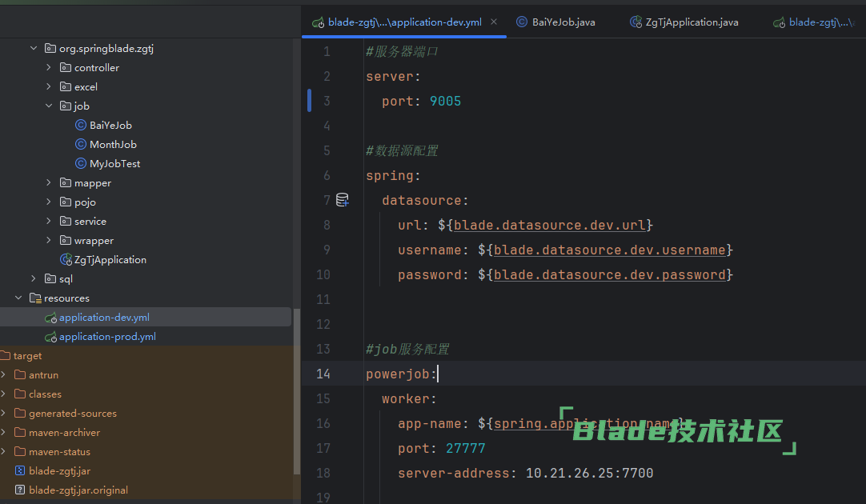The image size is (866, 504).
Task: Collapse the resources folder node
Action: click(18, 298)
